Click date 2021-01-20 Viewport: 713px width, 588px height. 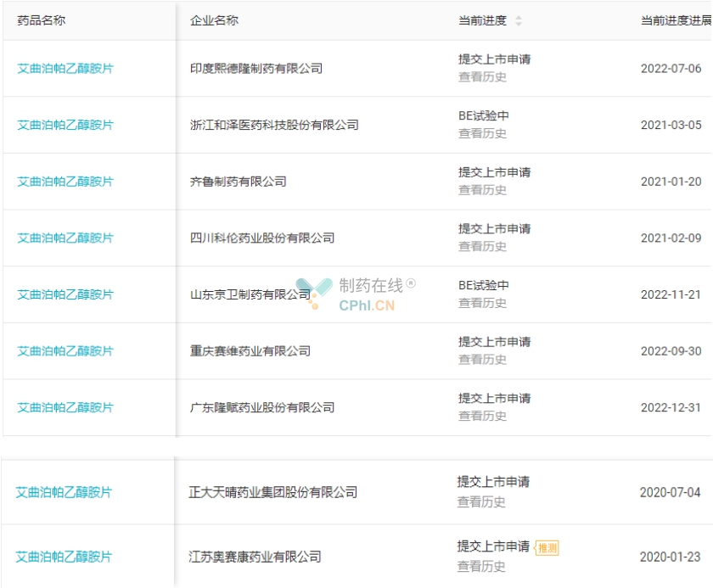coord(671,182)
